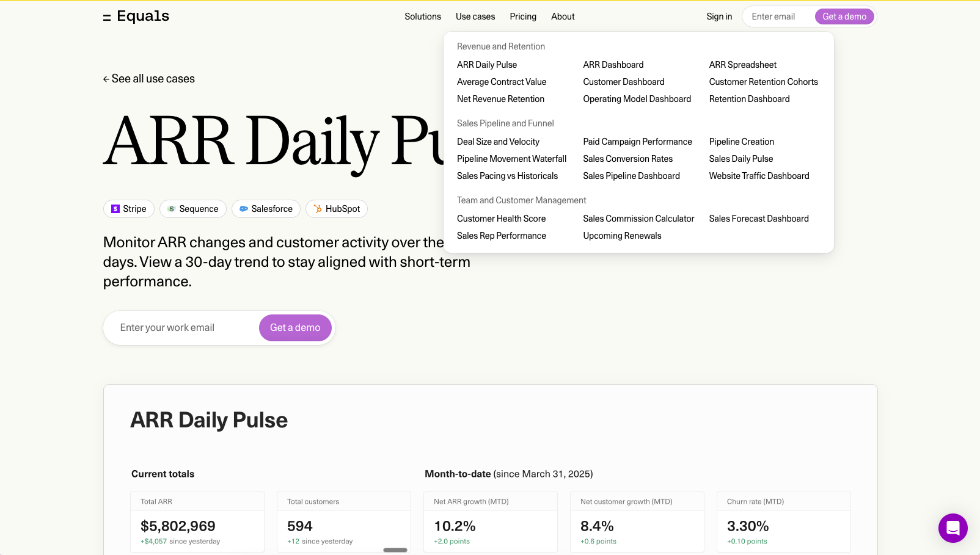Click the Equals logo icon
Viewport: 980px width, 555px height.
tap(107, 17)
